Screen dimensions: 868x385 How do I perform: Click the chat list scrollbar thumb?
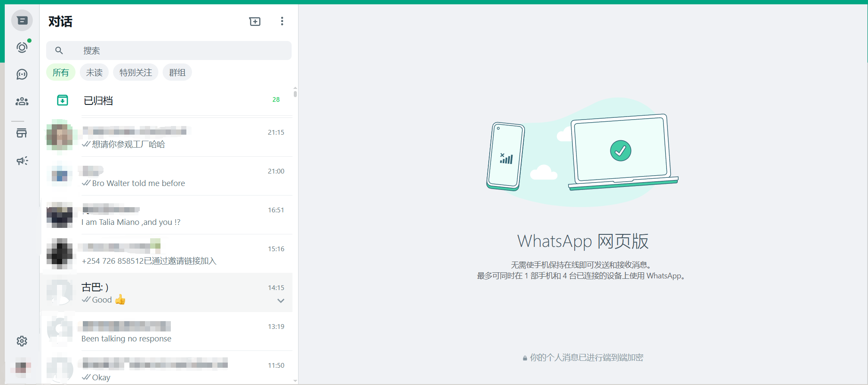pyautogui.click(x=295, y=94)
